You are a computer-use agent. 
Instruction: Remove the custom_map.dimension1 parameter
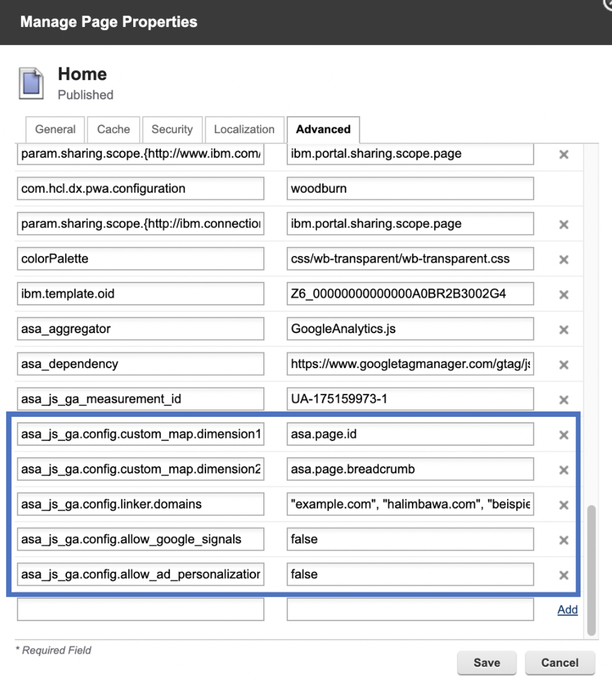[564, 434]
